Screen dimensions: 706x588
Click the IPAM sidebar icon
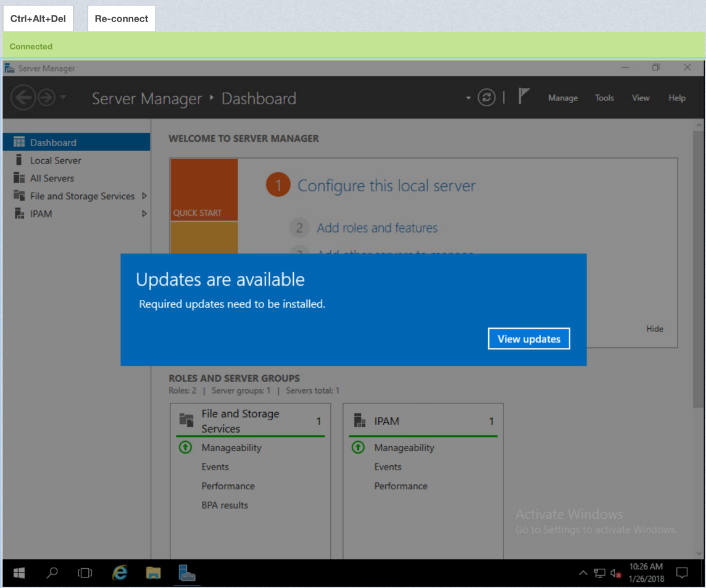point(19,213)
